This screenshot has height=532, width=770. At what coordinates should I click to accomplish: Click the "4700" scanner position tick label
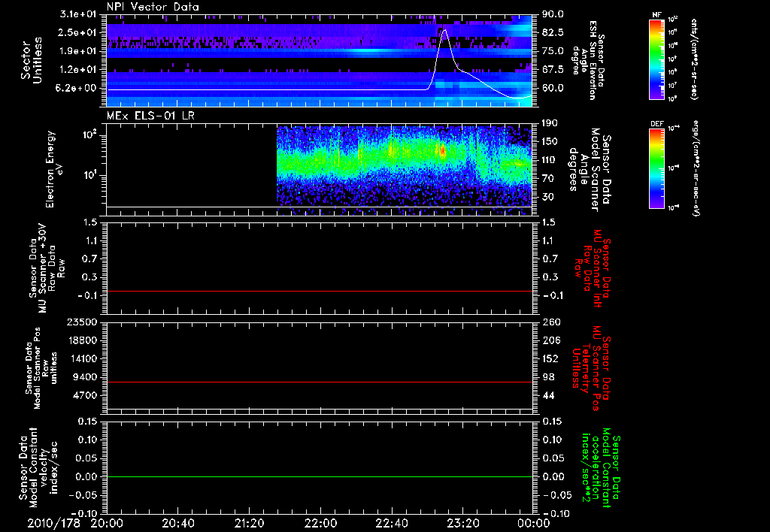(85, 395)
